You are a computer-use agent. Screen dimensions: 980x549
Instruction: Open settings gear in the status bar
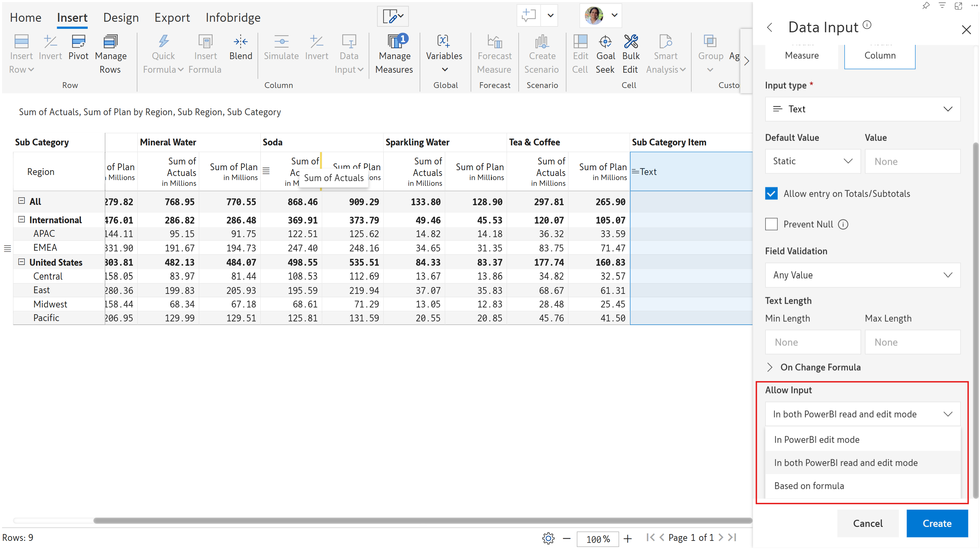click(548, 538)
